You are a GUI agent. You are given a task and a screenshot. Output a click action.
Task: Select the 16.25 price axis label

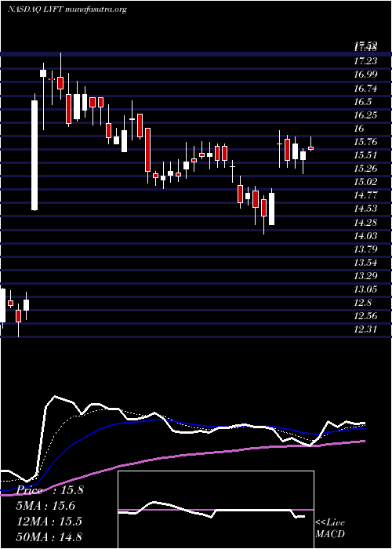point(365,115)
